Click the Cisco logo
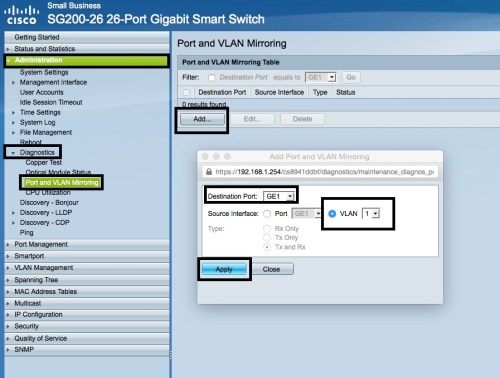This screenshot has width=500, height=378. click(x=21, y=15)
